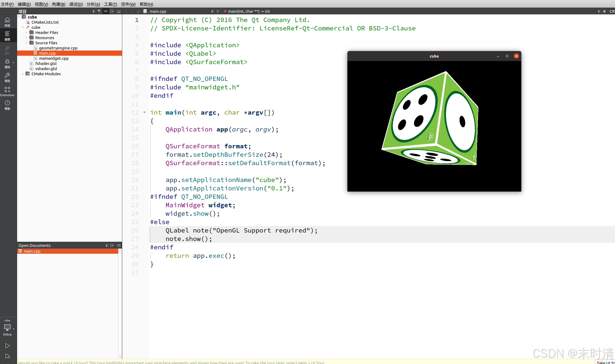Switch to the Edit mode sidebar icon
615x364 pixels.
7,36
